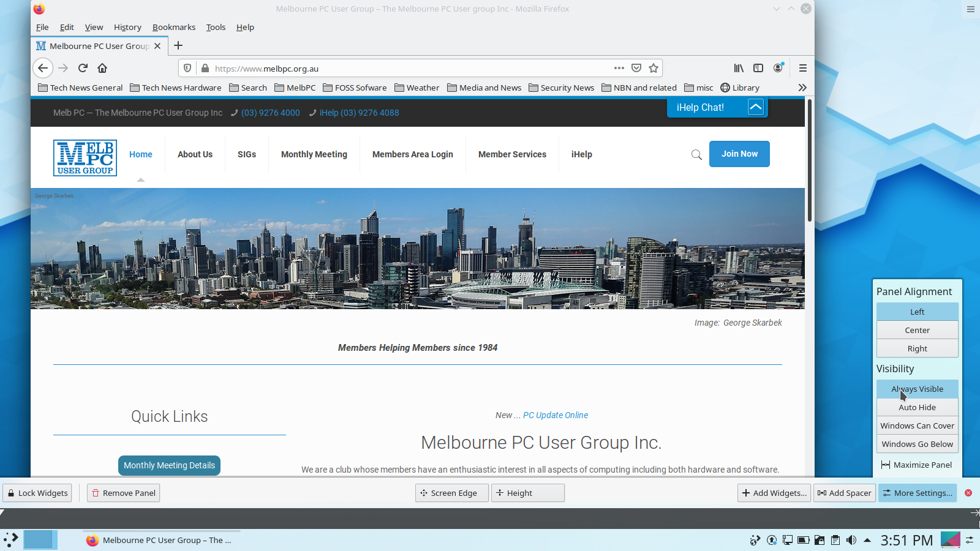Click the Monthly Meeting Details button
The width and height of the screenshot is (980, 551).
[169, 465]
